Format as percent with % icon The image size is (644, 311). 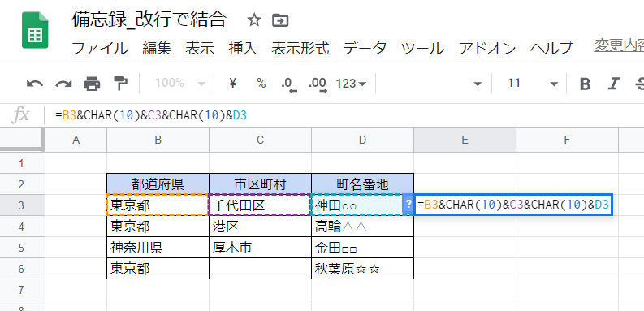(261, 84)
